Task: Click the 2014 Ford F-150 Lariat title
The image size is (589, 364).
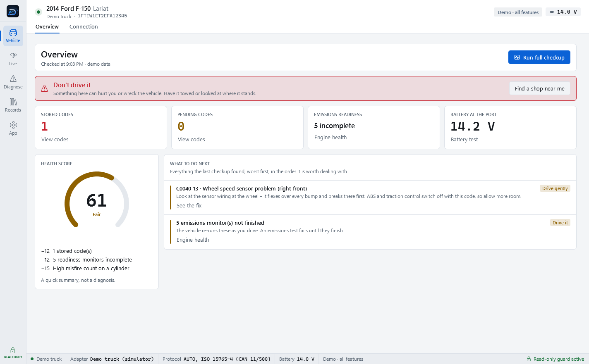Action: pyautogui.click(x=77, y=9)
